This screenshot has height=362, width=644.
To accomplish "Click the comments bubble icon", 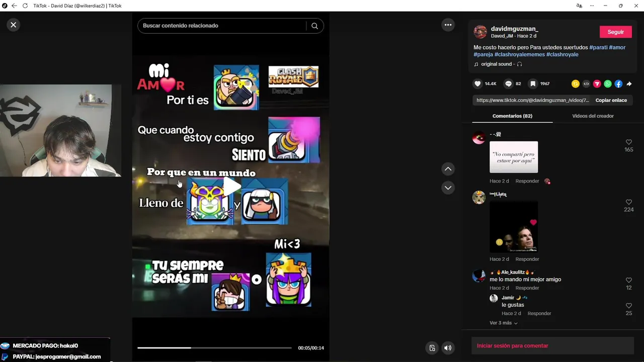I will (x=508, y=84).
